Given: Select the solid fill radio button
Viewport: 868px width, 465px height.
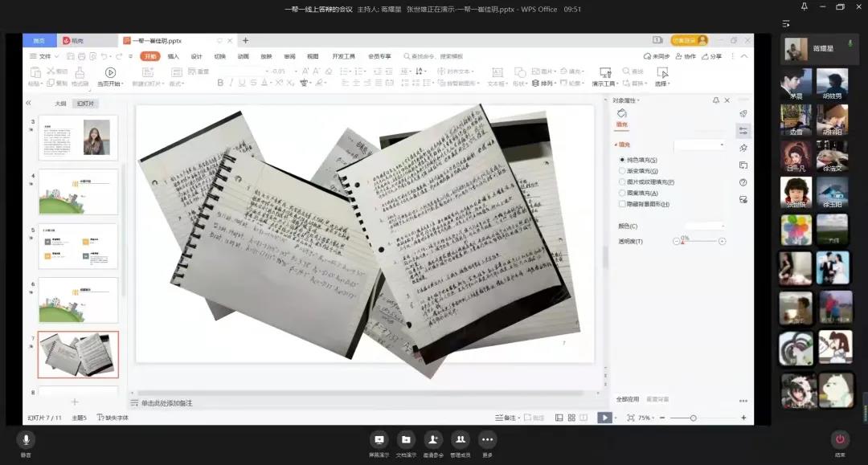Looking at the screenshot, I should point(622,160).
